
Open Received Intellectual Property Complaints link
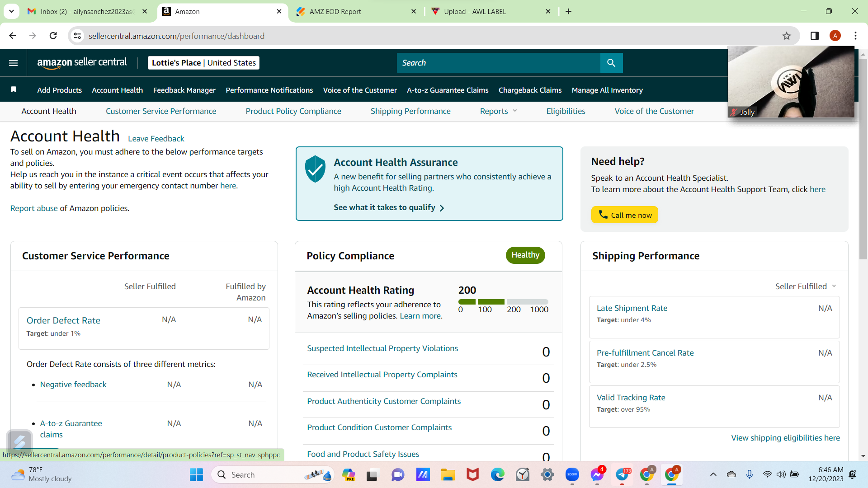click(x=382, y=375)
